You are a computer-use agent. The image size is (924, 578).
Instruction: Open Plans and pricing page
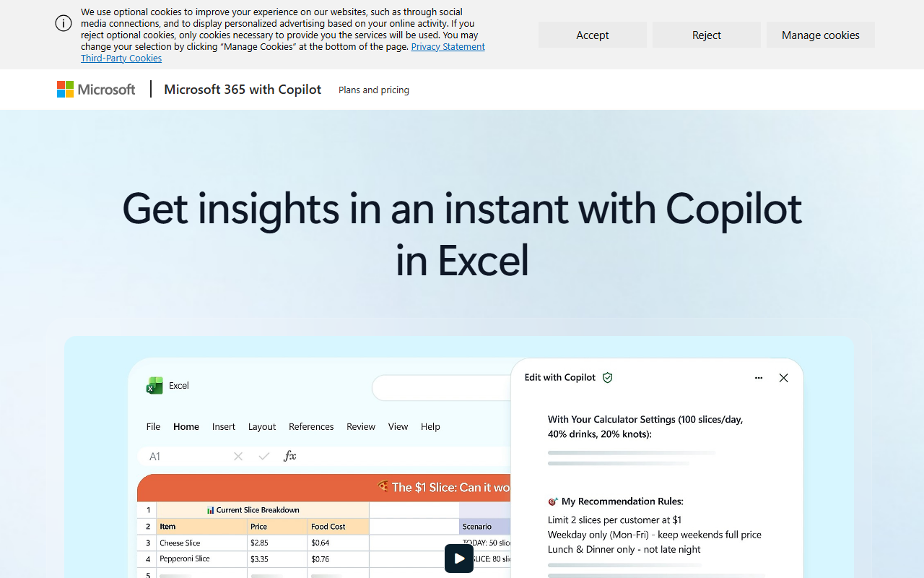374,90
